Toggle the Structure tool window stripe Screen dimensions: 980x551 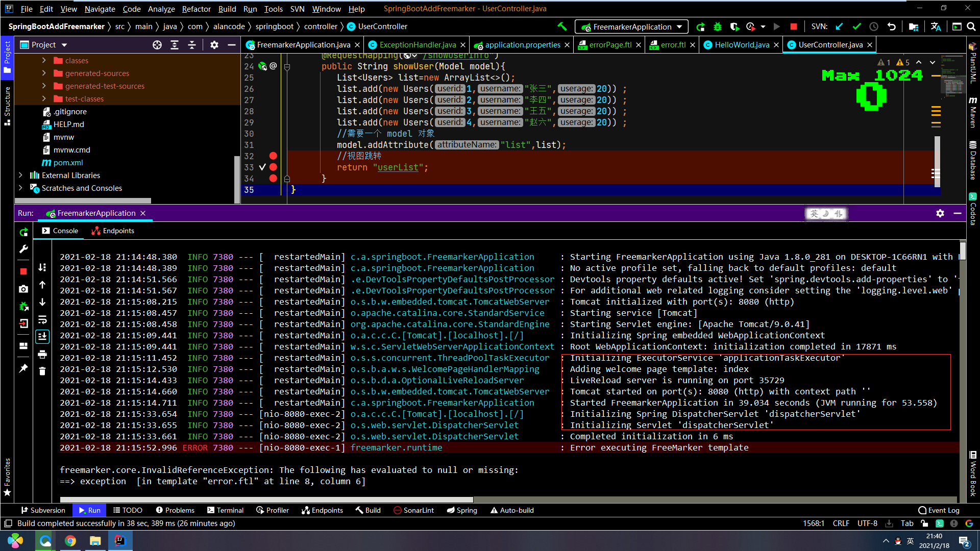click(x=7, y=106)
